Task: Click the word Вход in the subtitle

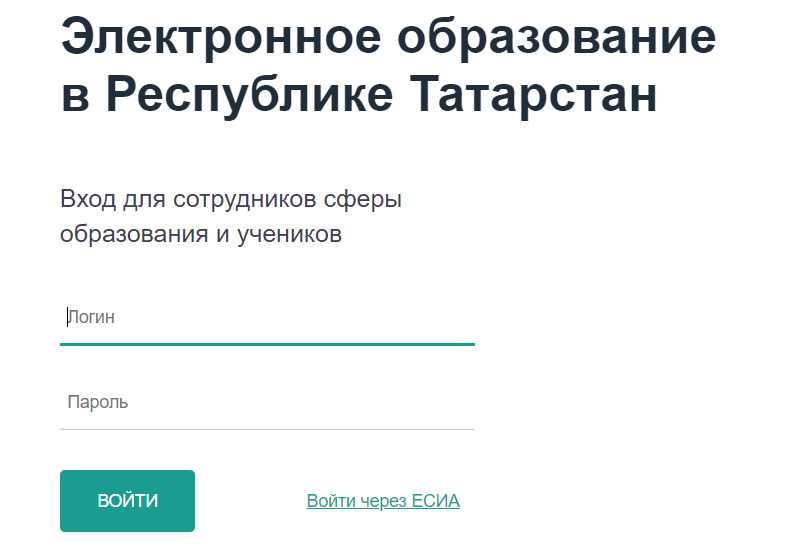Action: coord(87,198)
